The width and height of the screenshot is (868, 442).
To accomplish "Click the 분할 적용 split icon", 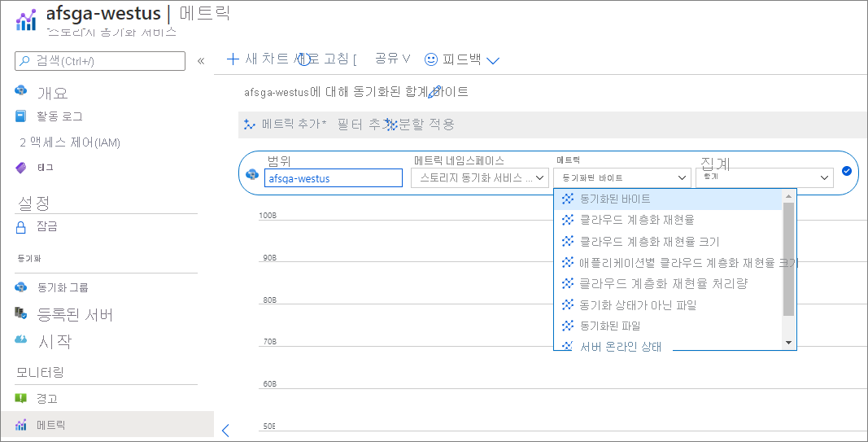I will [x=391, y=125].
